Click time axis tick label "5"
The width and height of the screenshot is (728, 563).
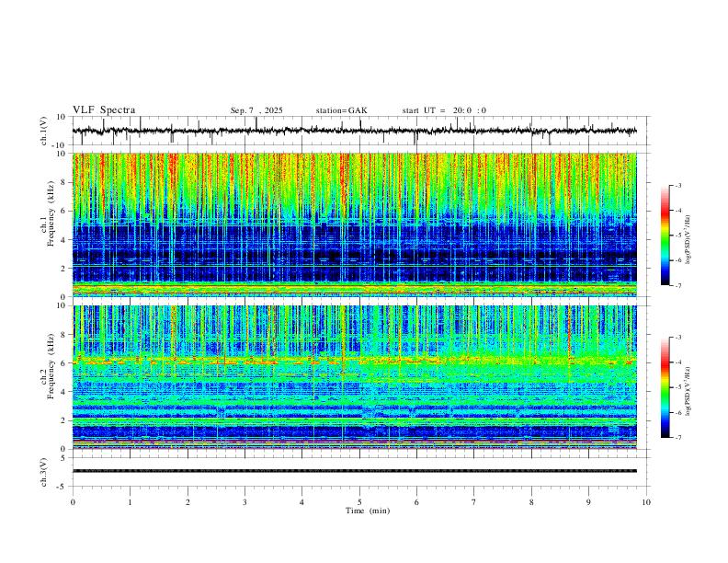click(x=359, y=502)
